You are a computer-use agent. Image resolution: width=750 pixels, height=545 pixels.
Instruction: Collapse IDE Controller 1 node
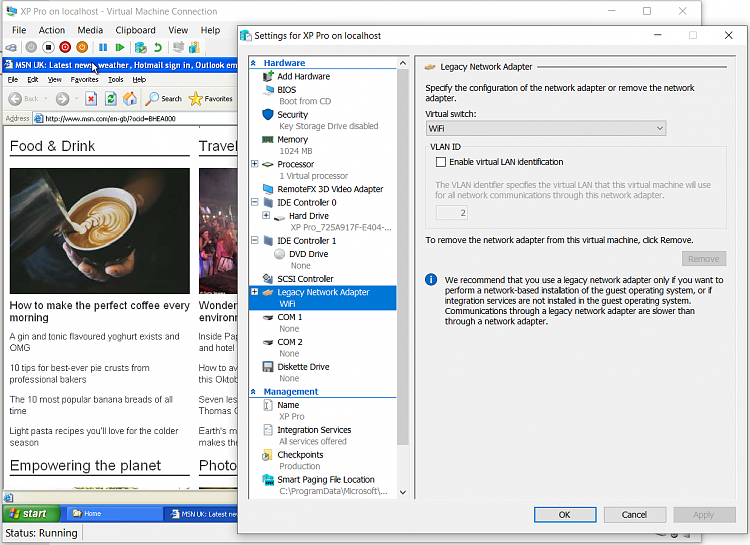pos(255,241)
